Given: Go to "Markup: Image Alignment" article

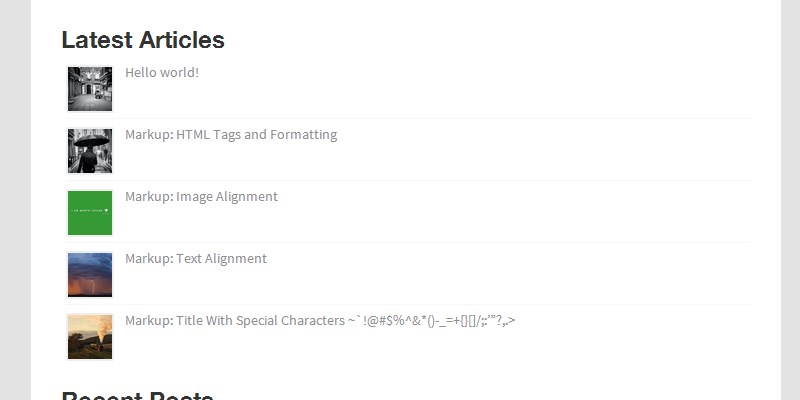Looking at the screenshot, I should (201, 196).
